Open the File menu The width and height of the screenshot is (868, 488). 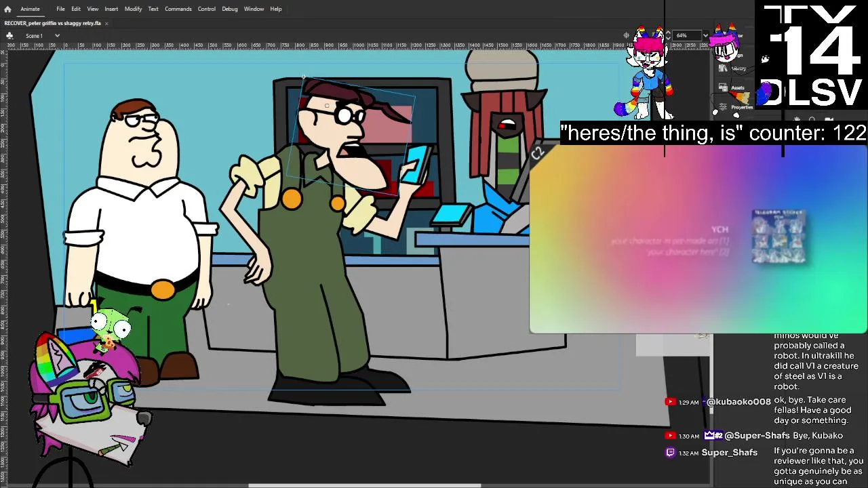pos(60,9)
